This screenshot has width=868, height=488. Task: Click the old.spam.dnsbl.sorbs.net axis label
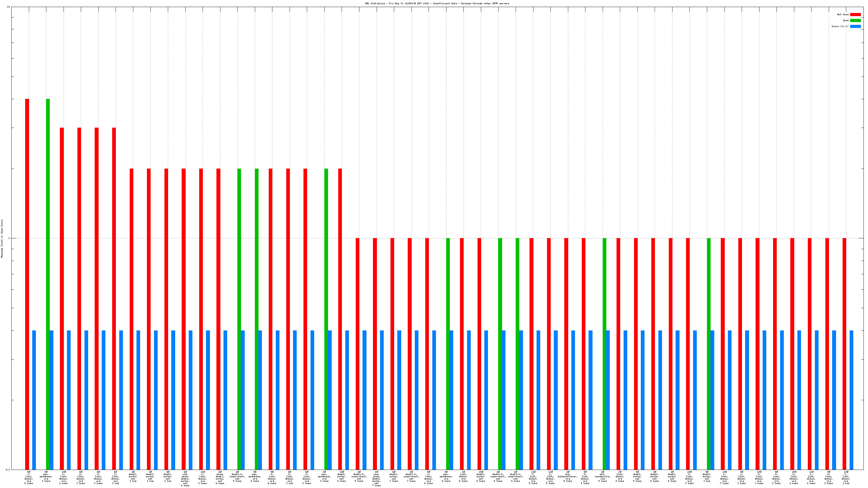tap(185, 479)
